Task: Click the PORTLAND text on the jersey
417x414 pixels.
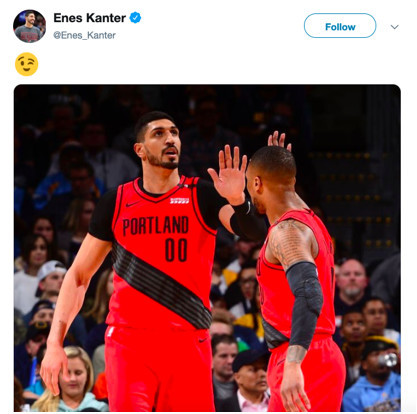Action: (156, 226)
